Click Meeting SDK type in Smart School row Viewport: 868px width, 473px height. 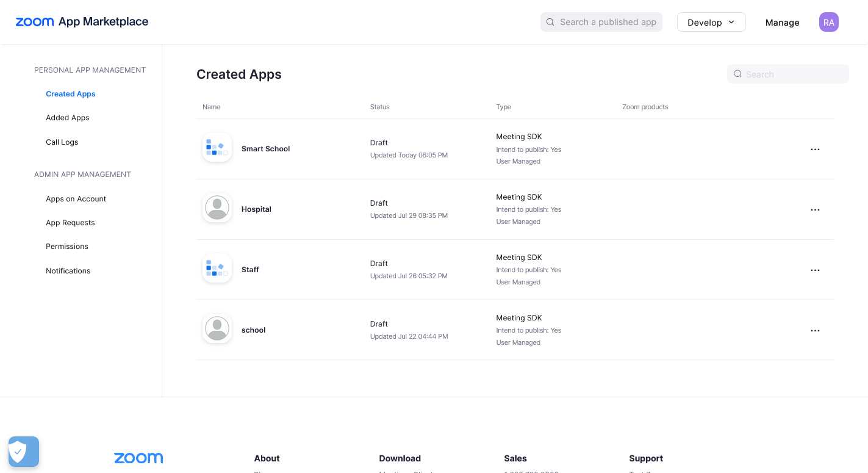(x=519, y=137)
